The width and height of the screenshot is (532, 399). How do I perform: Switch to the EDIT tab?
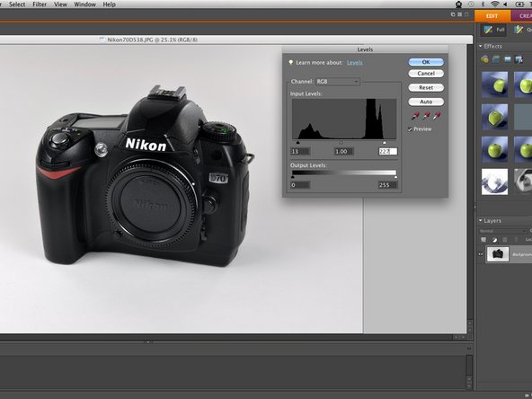pos(492,16)
